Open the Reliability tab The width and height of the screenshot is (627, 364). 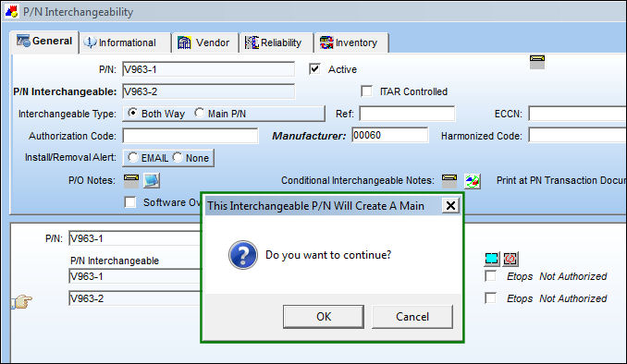276,42
